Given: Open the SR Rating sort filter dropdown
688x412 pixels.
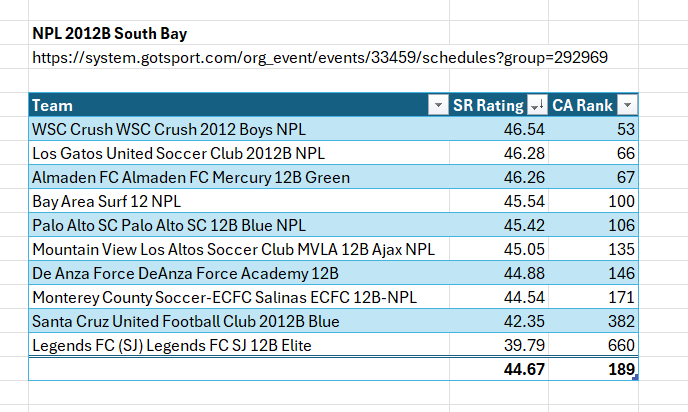Looking at the screenshot, I should coord(537,105).
